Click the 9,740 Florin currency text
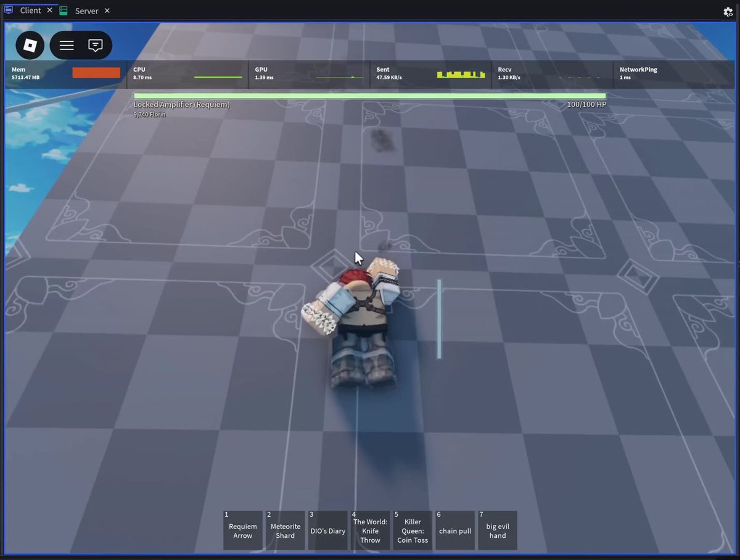 (x=149, y=115)
